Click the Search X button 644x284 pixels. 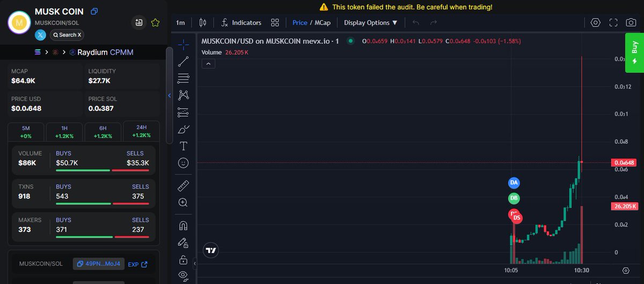click(x=67, y=35)
